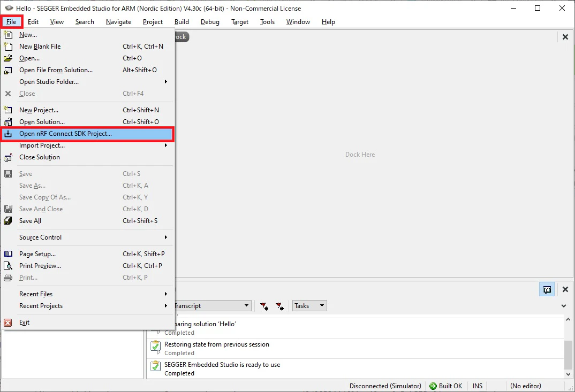Start a New Project...
This screenshot has height=392, width=575.
(87, 110)
